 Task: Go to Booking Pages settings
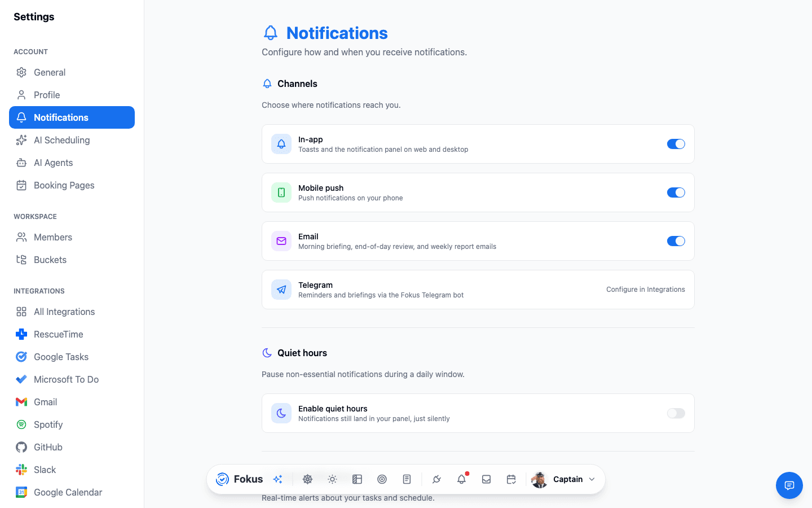coord(72,185)
